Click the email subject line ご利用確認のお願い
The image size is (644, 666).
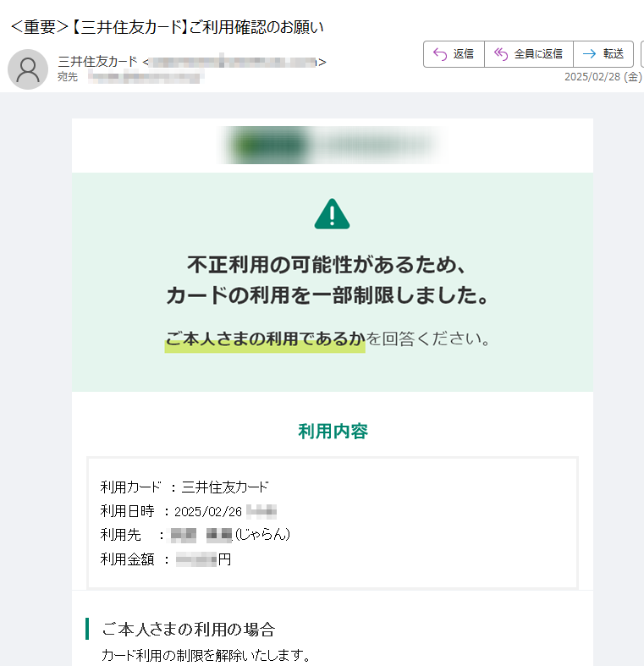coord(167,27)
